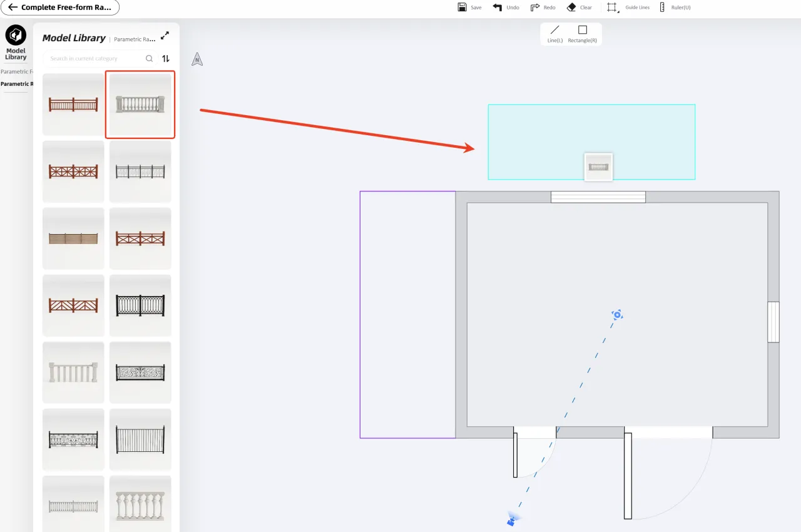Click the north compass indicator
The image size is (801, 532).
tap(197, 59)
